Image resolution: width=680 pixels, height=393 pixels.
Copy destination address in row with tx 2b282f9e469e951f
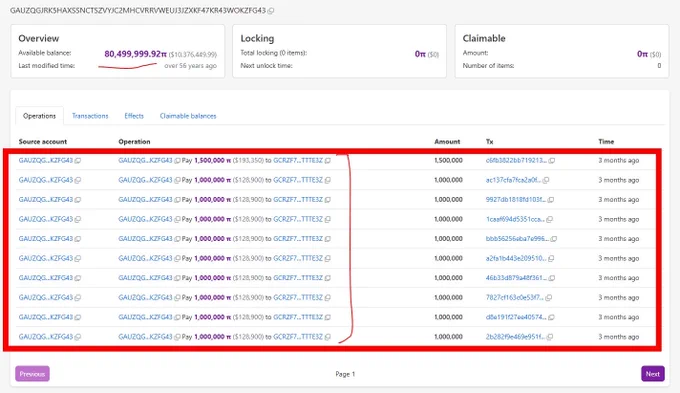(327, 337)
